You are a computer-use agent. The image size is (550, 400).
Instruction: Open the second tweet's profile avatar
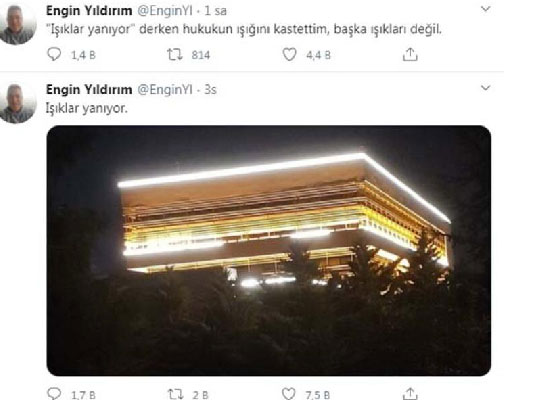tap(17, 103)
